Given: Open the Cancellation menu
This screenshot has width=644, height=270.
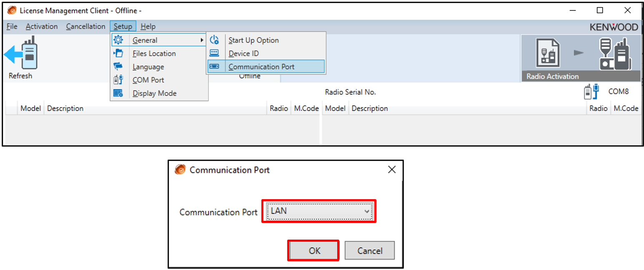Looking at the screenshot, I should coord(85,26).
